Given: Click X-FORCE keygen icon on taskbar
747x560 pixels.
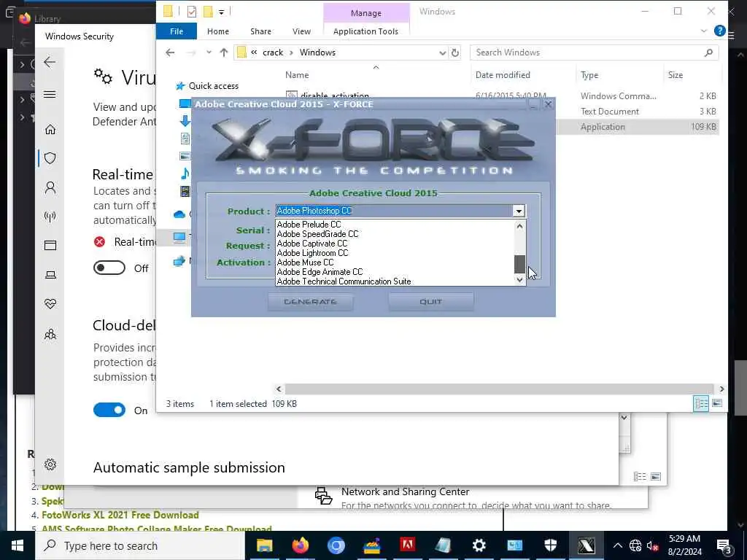Looking at the screenshot, I should 586,545.
